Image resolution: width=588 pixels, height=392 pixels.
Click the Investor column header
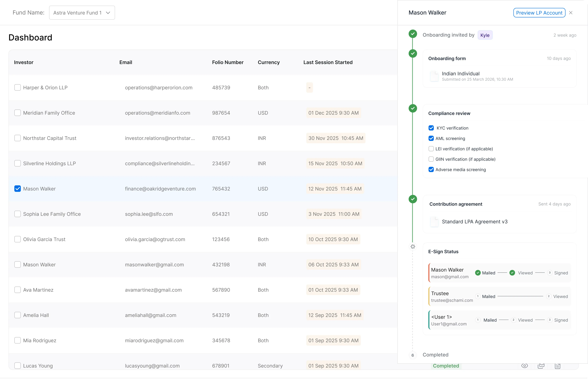click(24, 62)
